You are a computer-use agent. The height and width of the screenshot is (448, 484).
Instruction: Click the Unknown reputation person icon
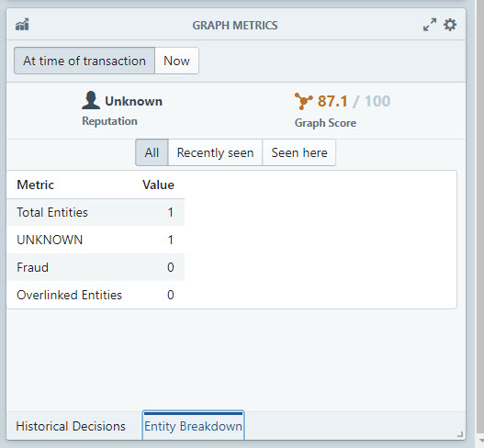91,100
